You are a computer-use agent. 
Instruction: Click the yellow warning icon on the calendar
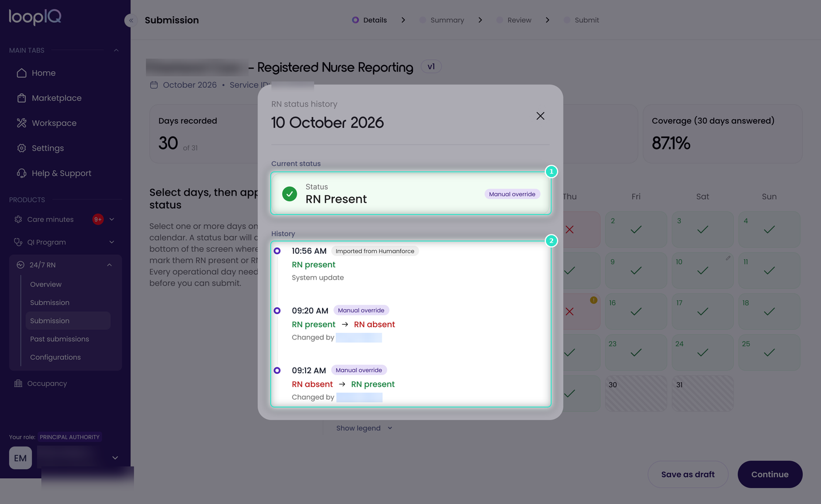point(593,300)
